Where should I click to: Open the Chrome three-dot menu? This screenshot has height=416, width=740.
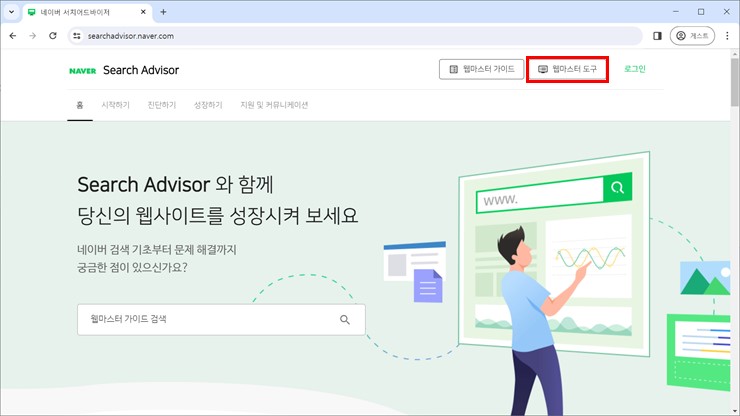point(727,36)
